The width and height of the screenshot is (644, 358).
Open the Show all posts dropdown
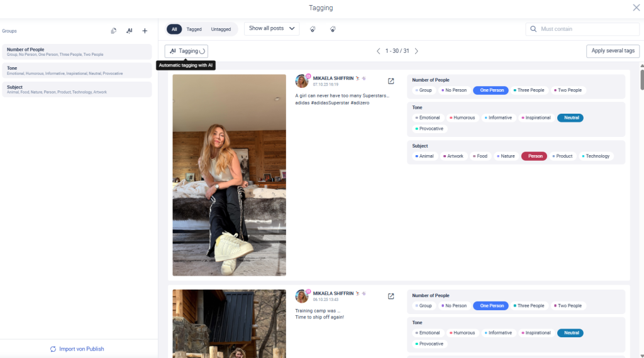coord(272,29)
